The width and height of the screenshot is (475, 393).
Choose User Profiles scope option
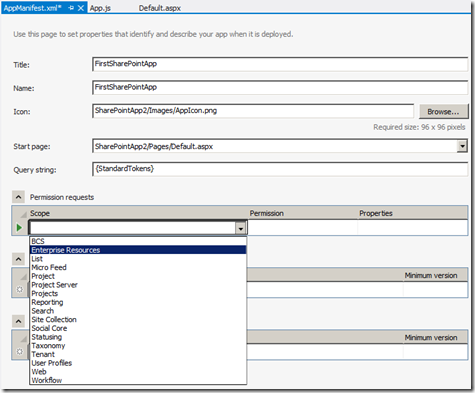pos(138,363)
